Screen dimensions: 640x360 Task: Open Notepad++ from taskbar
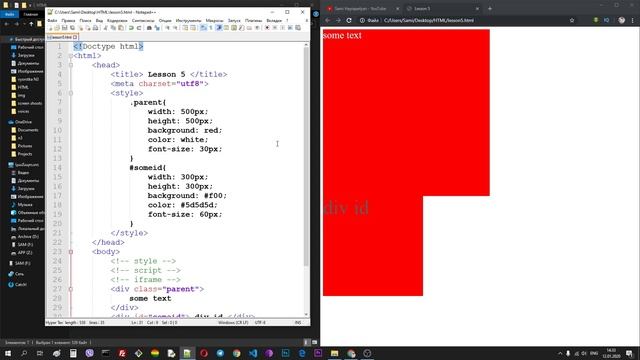tap(187, 353)
